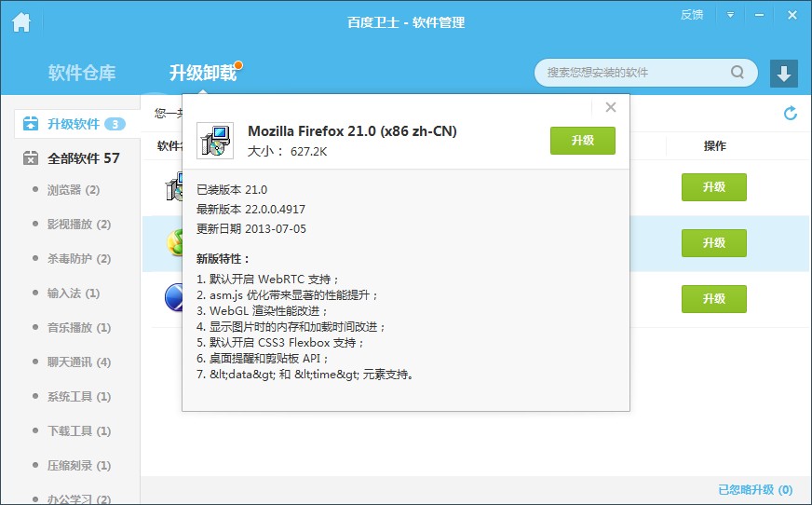812x505 pixels.
Task: Filter by 杀毒防护 (2) category
Action: click(x=79, y=258)
